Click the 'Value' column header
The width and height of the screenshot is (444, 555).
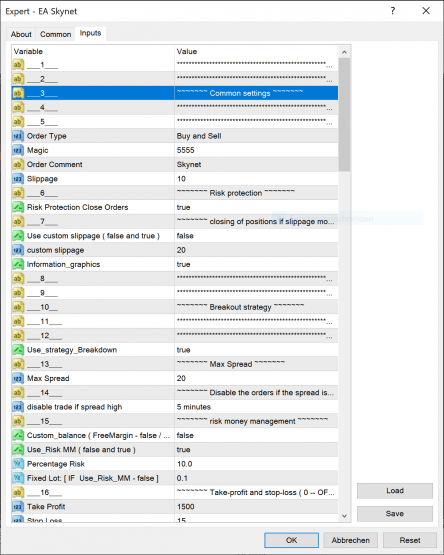click(256, 51)
